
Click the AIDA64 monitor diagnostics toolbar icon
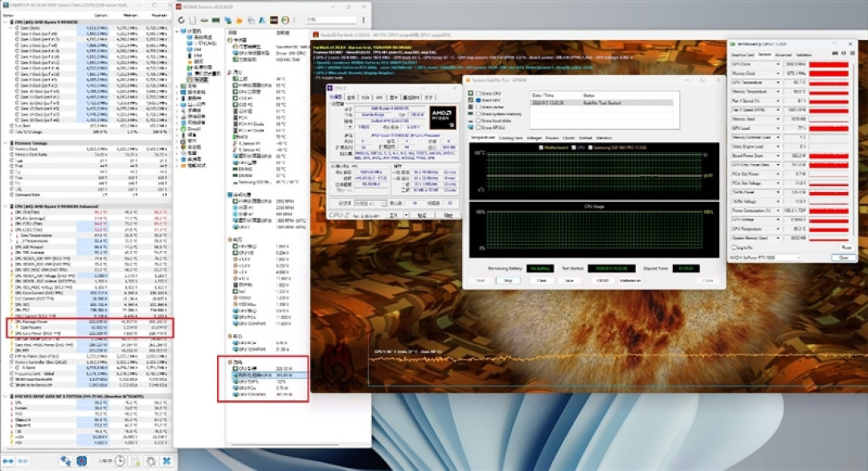coord(228,20)
